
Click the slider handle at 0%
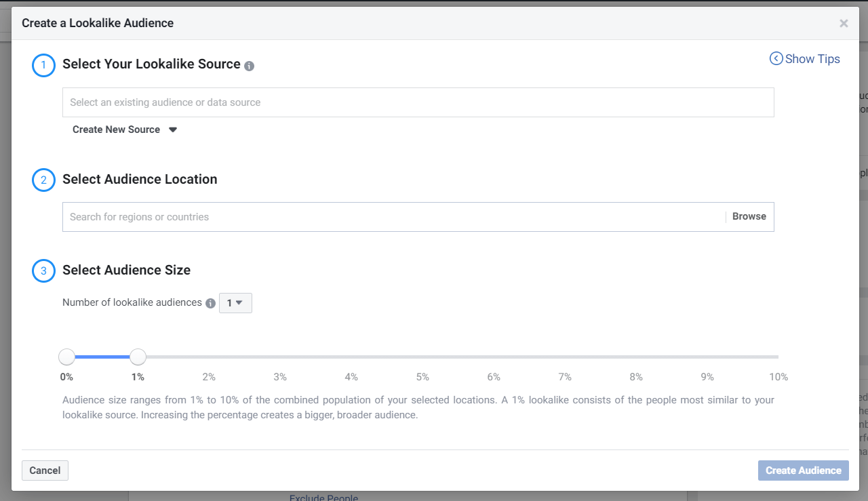(x=66, y=357)
